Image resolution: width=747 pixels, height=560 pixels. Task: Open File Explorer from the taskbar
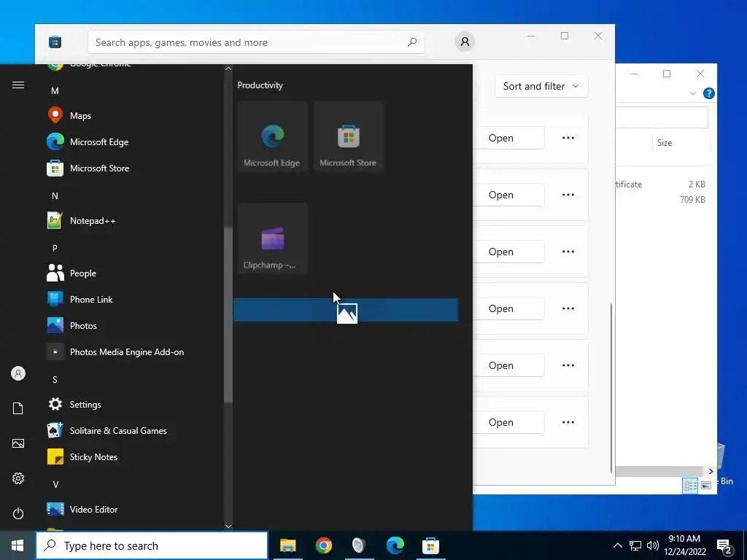tap(287, 545)
